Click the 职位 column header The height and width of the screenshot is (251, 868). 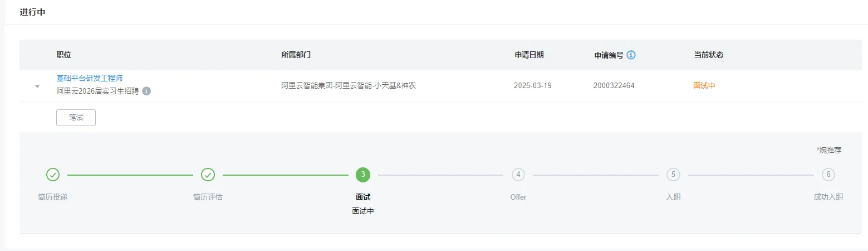pos(63,55)
